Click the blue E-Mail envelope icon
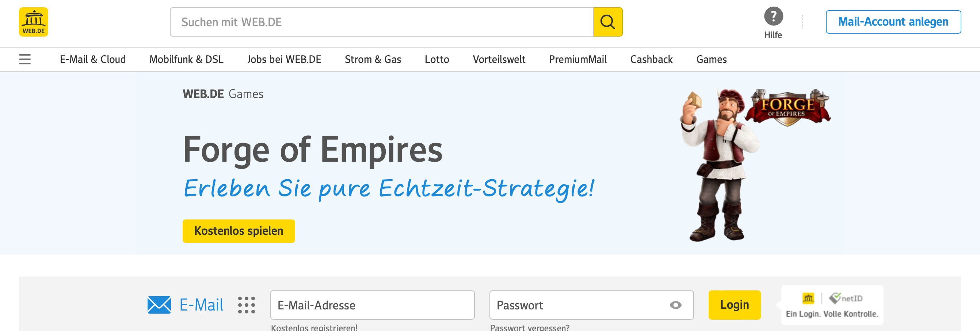This screenshot has width=980, height=331. click(159, 305)
